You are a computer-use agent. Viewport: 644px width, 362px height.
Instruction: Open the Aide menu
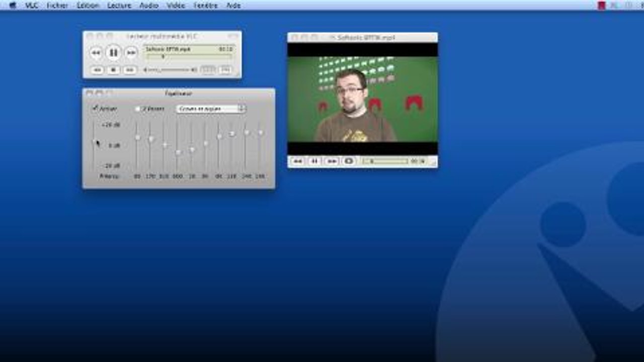[233, 6]
